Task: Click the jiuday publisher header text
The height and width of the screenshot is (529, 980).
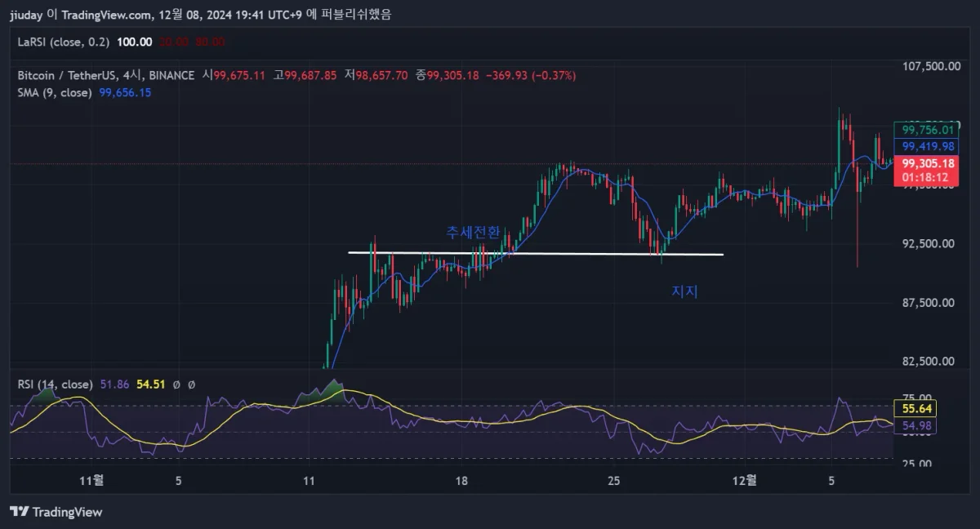Action: (x=28, y=15)
